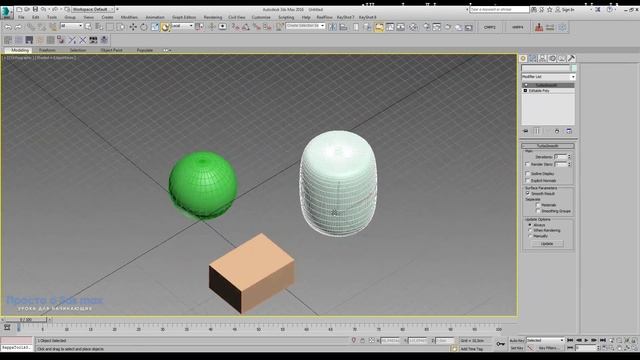The width and height of the screenshot is (640, 360).
Task: Click the Mirror tool icon
Action: 333,27
